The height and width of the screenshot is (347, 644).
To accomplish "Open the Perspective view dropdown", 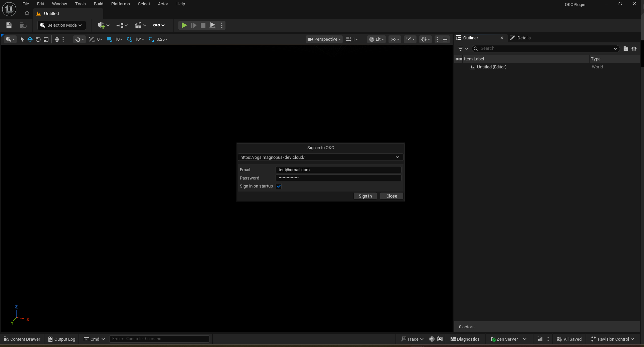I will click(x=324, y=39).
